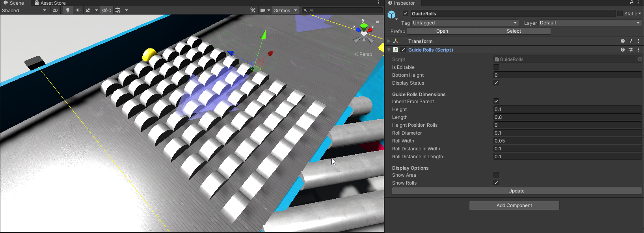Open presets icon for the Transform component
The width and height of the screenshot is (644, 233).
pyautogui.click(x=631, y=41)
